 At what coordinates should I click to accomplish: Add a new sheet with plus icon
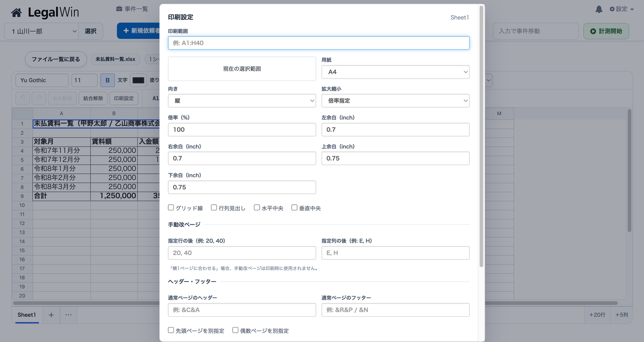pyautogui.click(x=51, y=315)
